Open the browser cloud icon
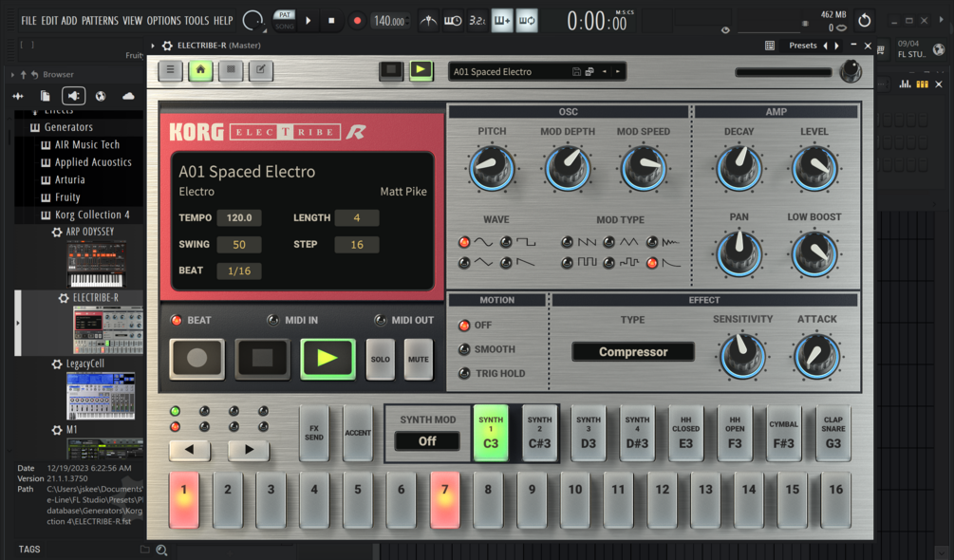Screen dimensions: 954x560 point(128,96)
